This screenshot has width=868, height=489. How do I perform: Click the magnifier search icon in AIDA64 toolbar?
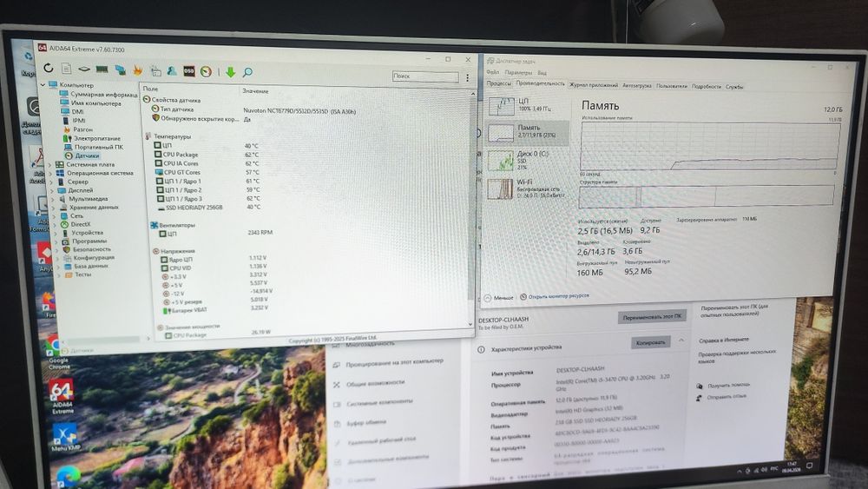248,72
